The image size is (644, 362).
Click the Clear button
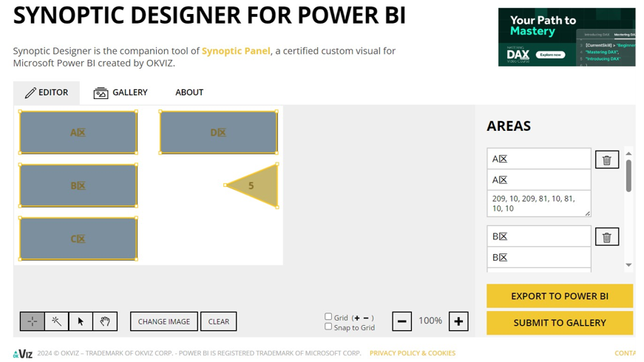[219, 321]
